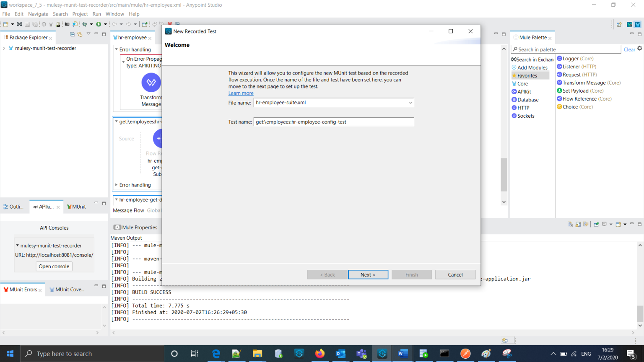
Task: Click the Transform Message icon in error handling
Action: pos(151,82)
